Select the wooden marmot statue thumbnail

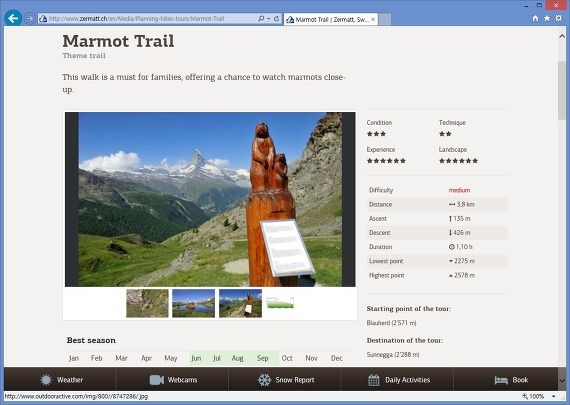(240, 303)
